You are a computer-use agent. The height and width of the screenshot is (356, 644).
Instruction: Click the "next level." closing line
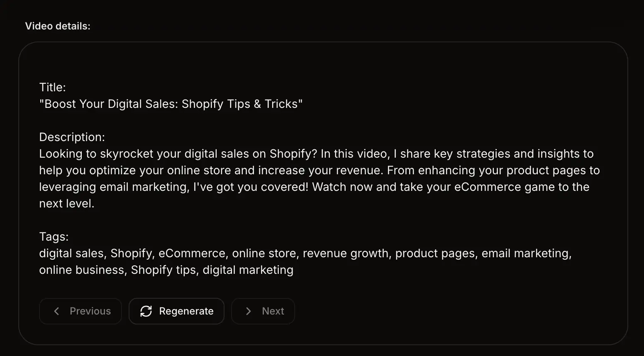pyautogui.click(x=67, y=203)
